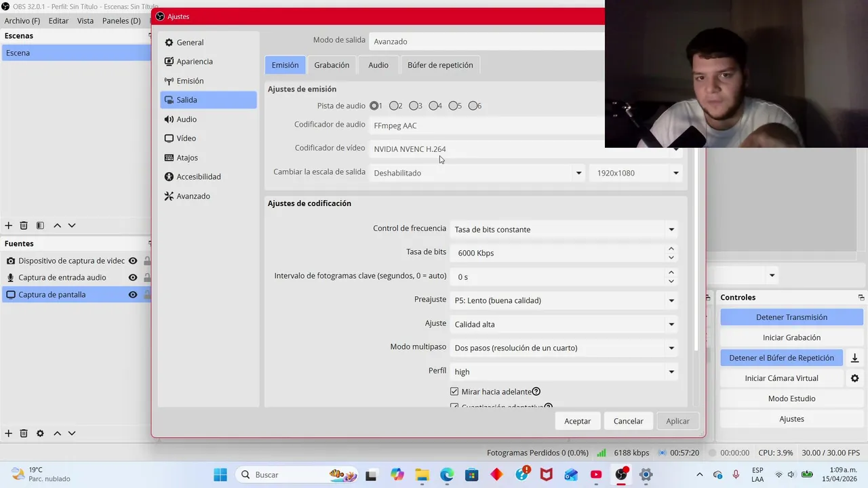Click help icon next to Mirar hacia adelante
Screen dimensions: 868x488
536,391
